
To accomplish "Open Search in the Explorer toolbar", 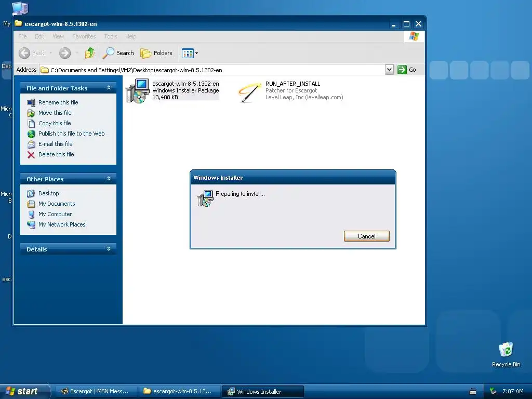I will (x=118, y=53).
